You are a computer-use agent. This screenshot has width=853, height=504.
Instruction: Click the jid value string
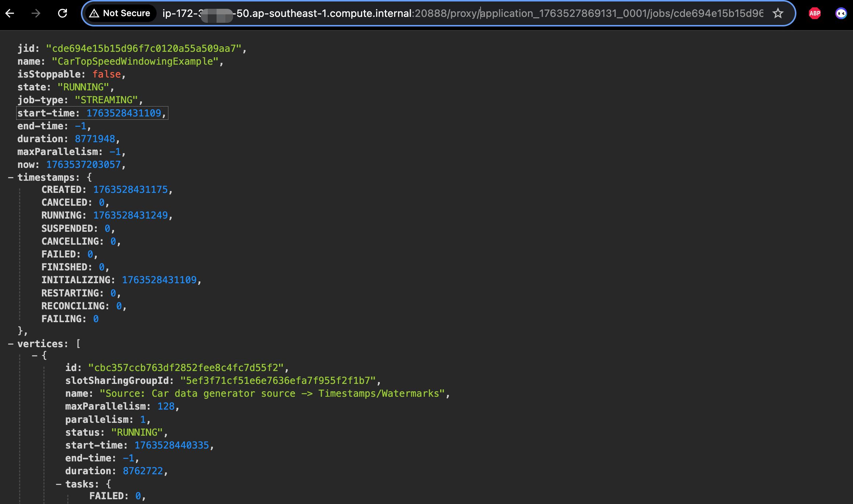143,48
